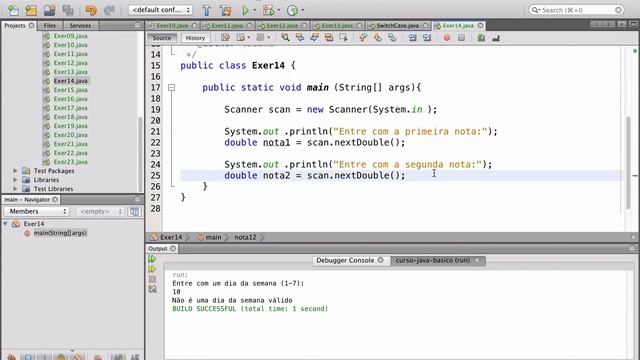Click Re-run with different parameters yellow arrows

[x=152, y=269]
